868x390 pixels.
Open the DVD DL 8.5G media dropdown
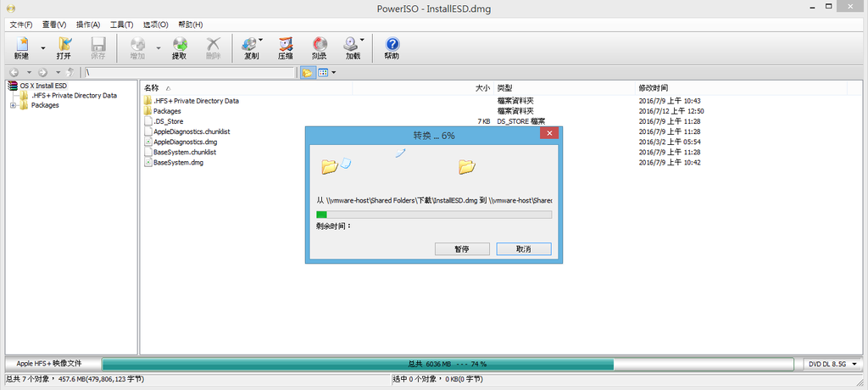click(x=832, y=364)
